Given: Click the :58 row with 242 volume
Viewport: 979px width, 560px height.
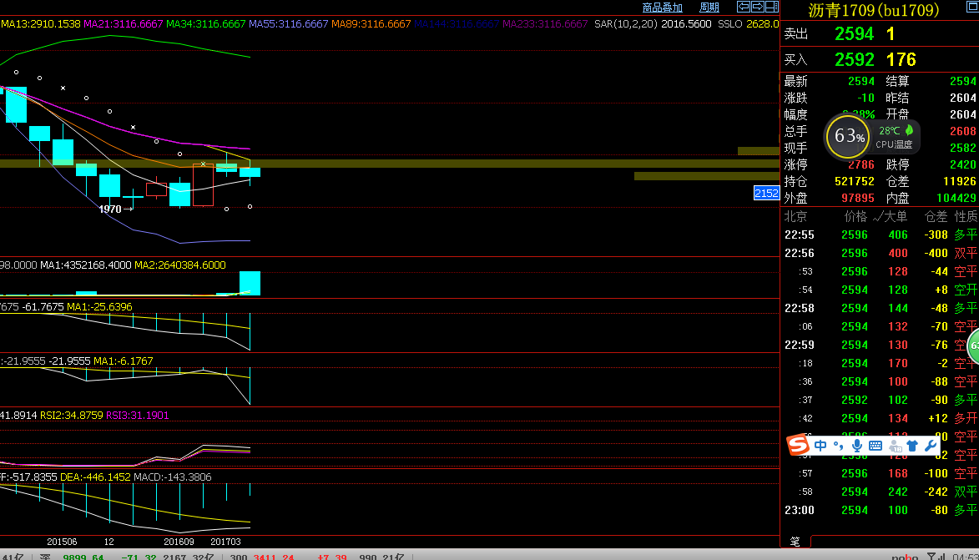Looking at the screenshot, I should [x=880, y=492].
